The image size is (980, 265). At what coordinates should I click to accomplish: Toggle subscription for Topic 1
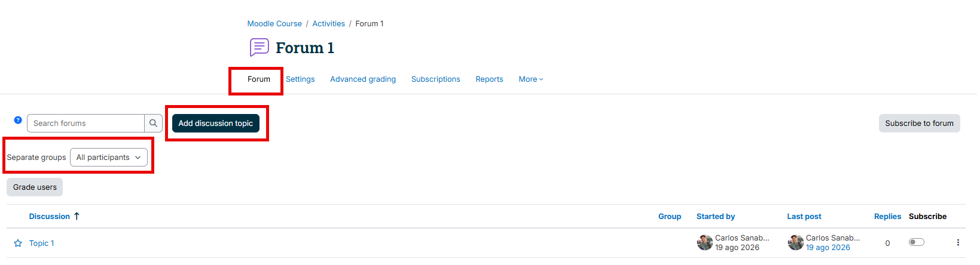(917, 242)
